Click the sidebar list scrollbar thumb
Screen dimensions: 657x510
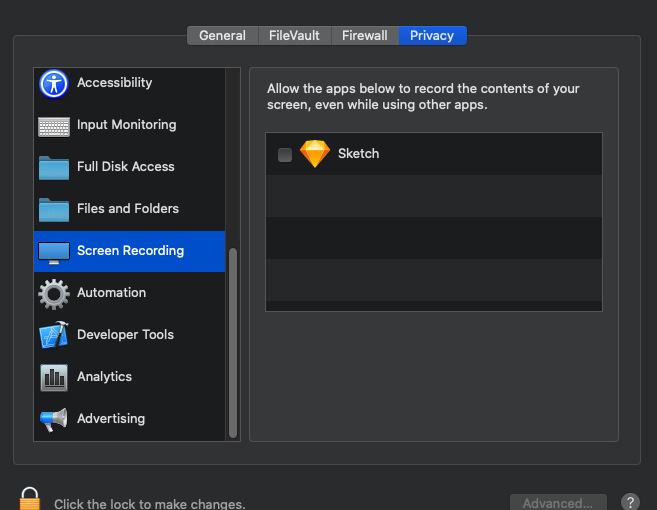pyautogui.click(x=233, y=343)
